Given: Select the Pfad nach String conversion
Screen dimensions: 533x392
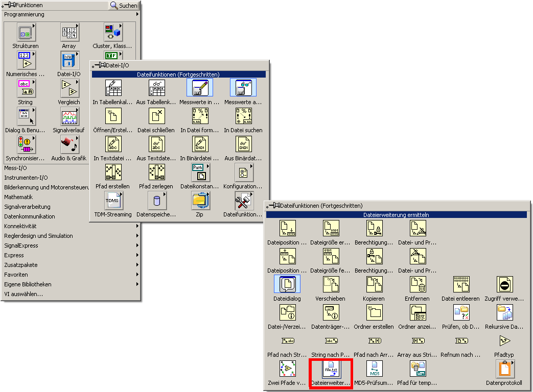Looking at the screenshot, I should click(x=288, y=341).
